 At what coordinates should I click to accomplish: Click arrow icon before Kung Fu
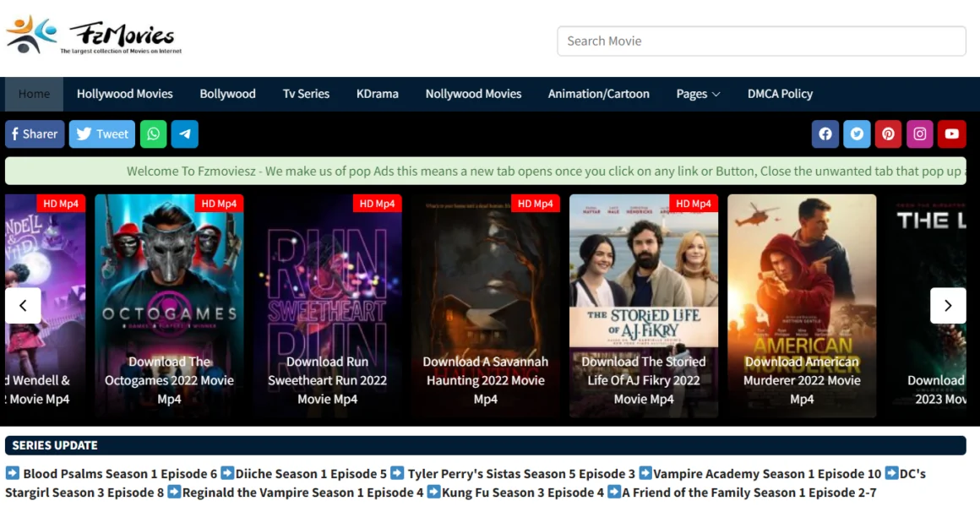(433, 492)
